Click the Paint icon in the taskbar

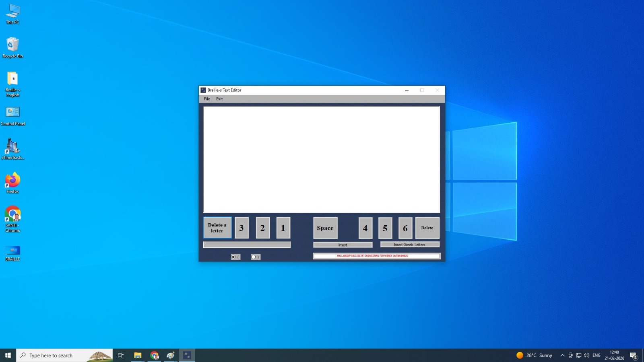[x=171, y=356]
